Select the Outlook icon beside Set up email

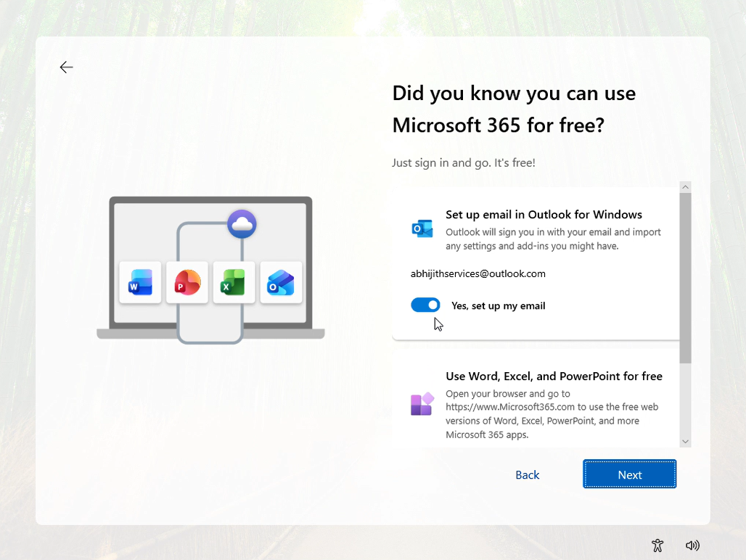(x=422, y=227)
